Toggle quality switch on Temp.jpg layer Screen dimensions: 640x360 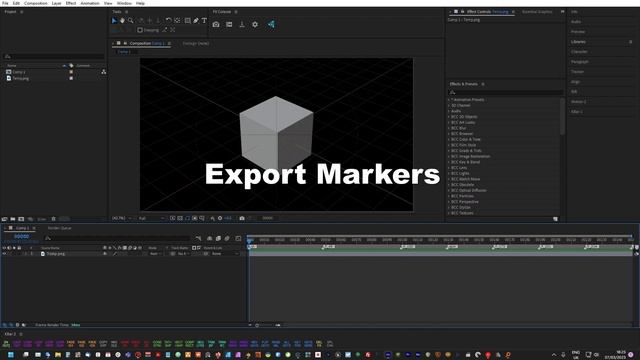(115, 254)
